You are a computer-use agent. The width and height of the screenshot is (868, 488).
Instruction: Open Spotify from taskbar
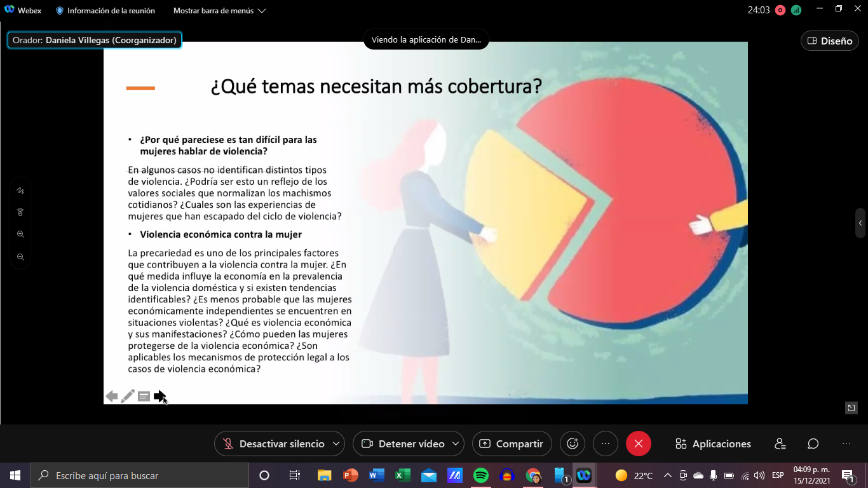tap(481, 475)
